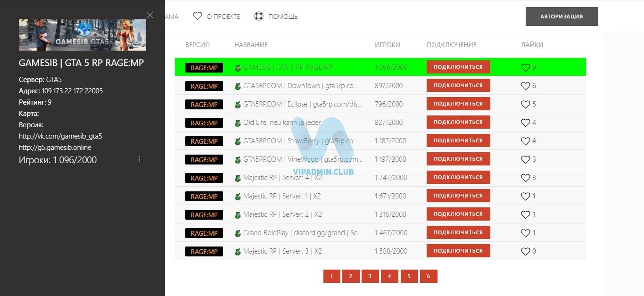Like the GTA5RP.COM | VineWood server

(x=525, y=159)
